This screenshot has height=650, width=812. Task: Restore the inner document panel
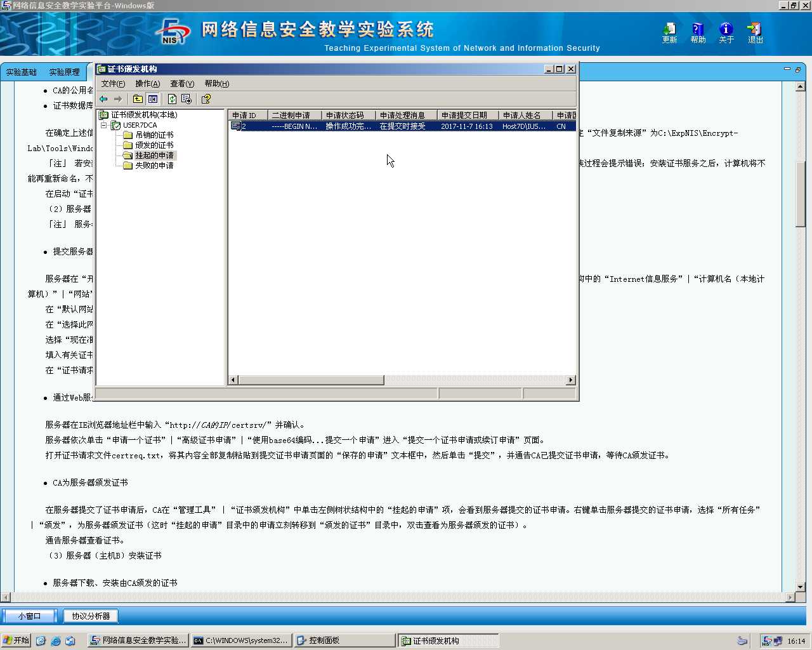point(798,69)
